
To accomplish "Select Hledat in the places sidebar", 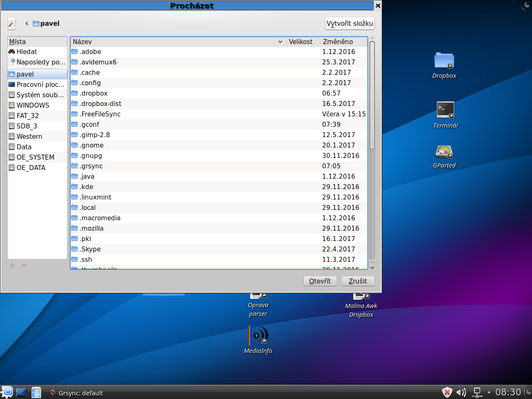I will pyautogui.click(x=37, y=52).
